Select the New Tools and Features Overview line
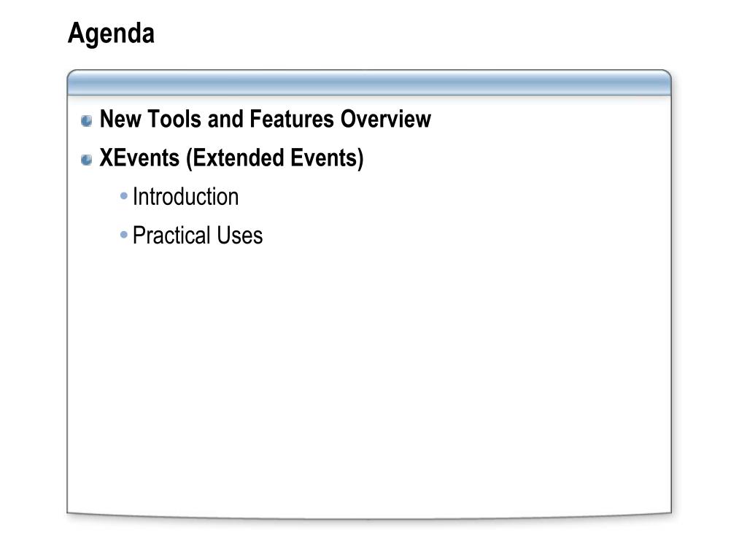The height and width of the screenshot is (560, 747). coord(266,119)
